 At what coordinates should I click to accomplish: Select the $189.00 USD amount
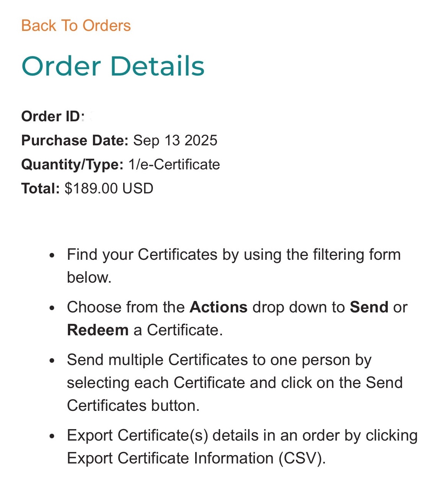pyautogui.click(x=109, y=188)
